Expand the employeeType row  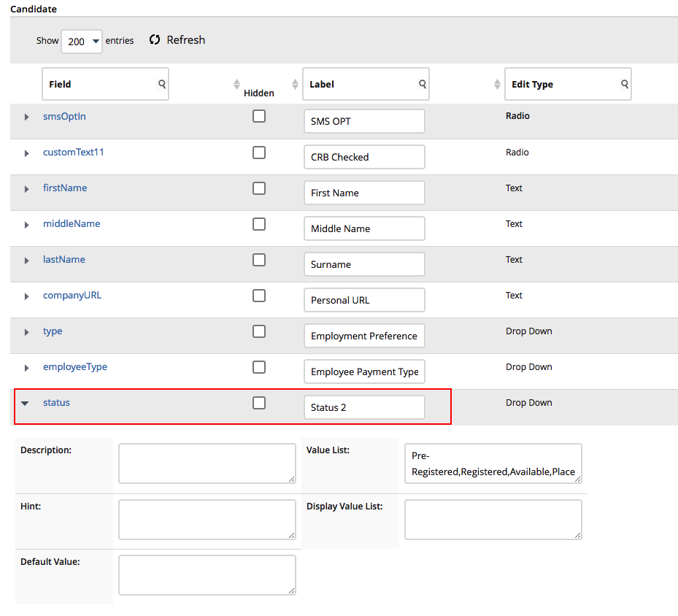pos(27,368)
